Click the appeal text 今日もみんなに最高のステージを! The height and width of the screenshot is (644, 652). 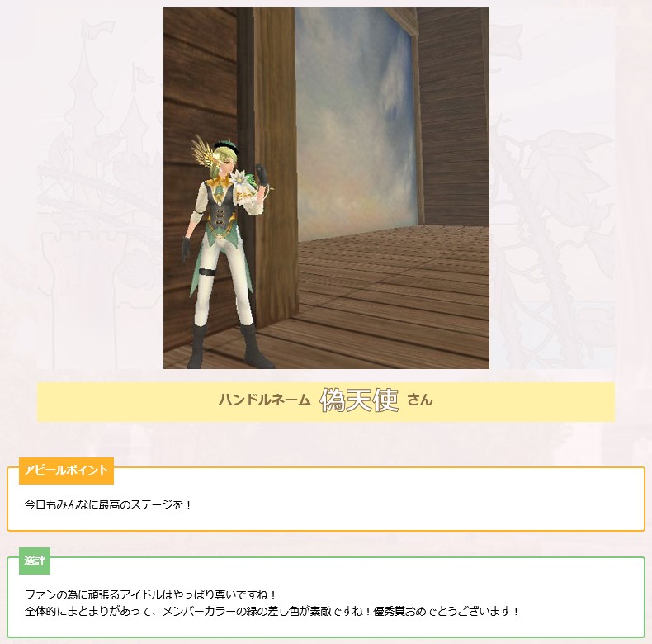tap(107, 505)
